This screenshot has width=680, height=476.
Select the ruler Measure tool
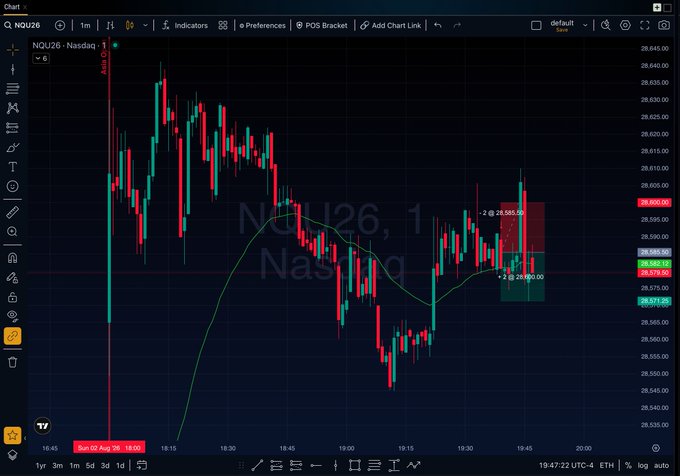click(13, 212)
